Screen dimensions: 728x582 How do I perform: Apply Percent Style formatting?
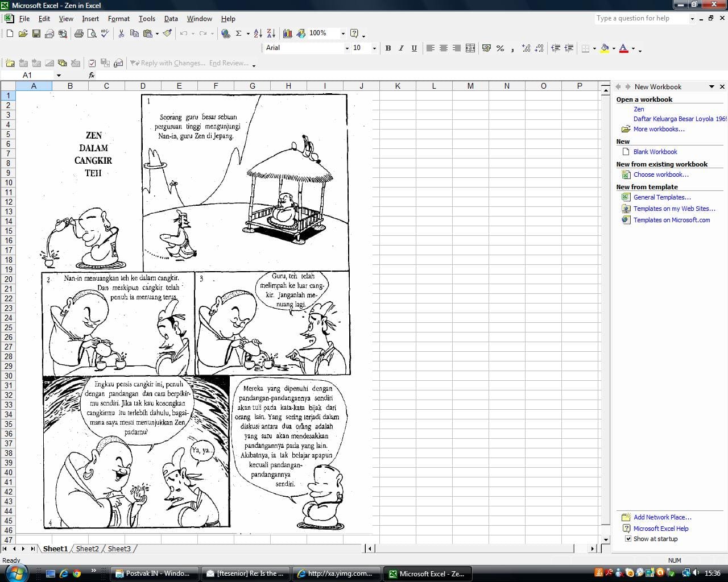pos(500,48)
